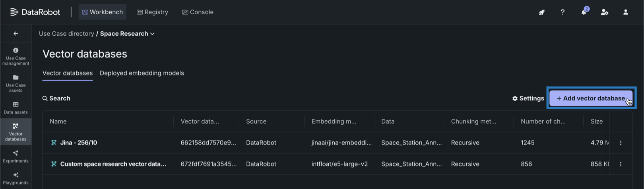644x189 pixels.
Task: Open the Use Case directory link
Action: tap(66, 34)
